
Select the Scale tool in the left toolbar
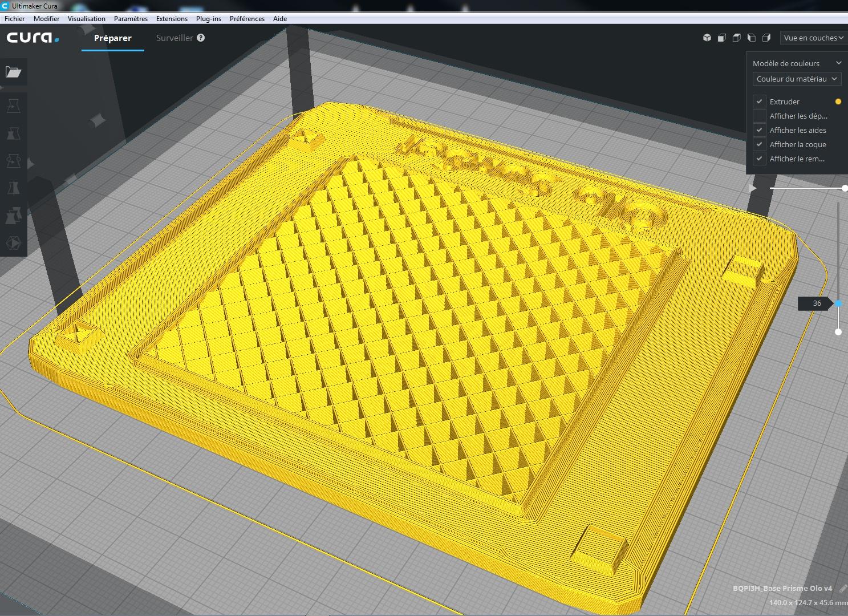[x=13, y=133]
